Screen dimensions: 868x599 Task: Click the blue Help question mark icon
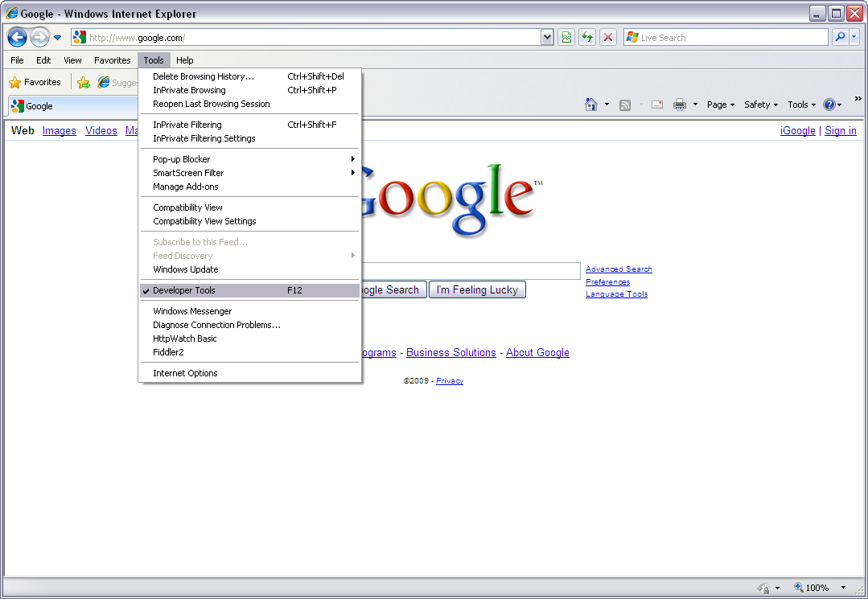coord(829,105)
